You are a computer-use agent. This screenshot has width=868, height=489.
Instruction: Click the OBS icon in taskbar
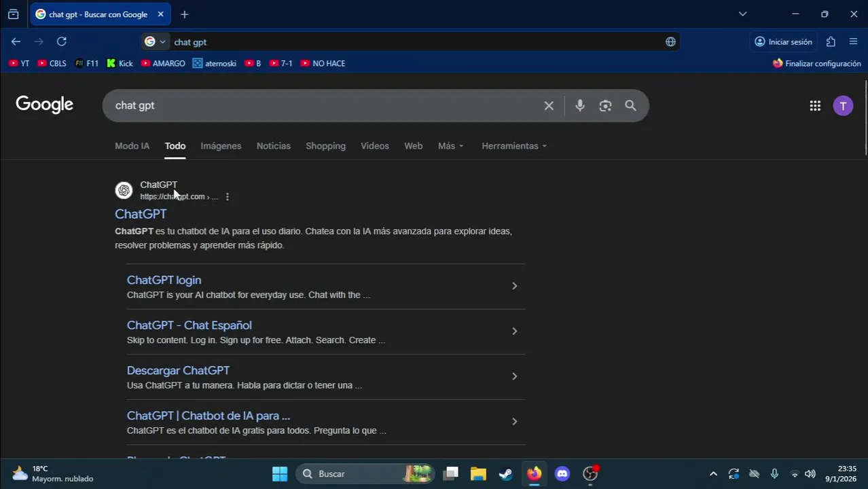[x=590, y=473]
